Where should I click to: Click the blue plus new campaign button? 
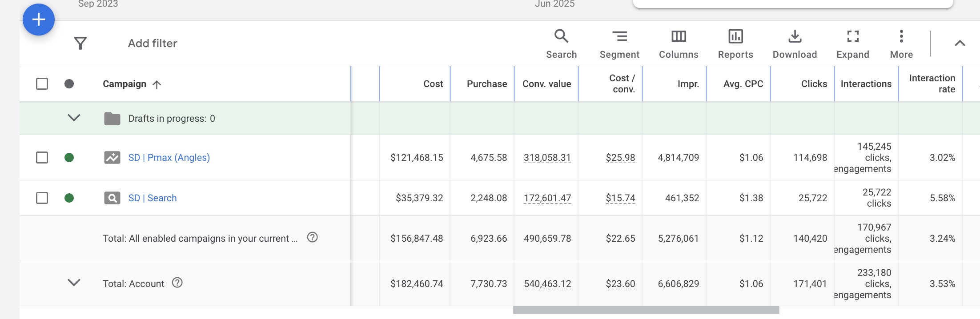39,20
